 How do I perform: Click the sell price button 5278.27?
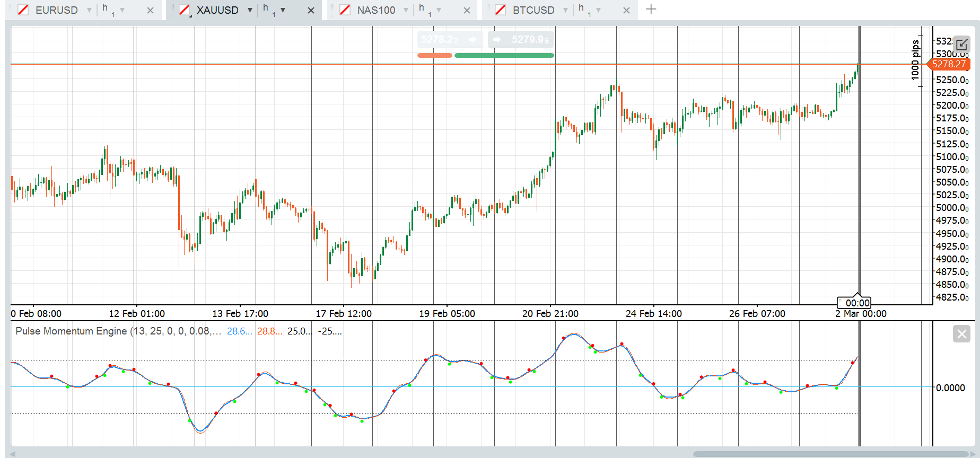pyautogui.click(x=449, y=40)
